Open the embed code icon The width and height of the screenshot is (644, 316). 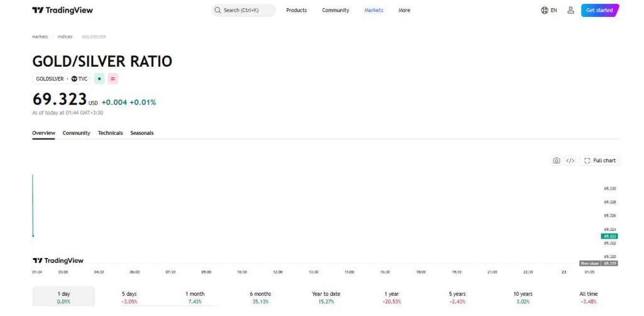coord(570,161)
